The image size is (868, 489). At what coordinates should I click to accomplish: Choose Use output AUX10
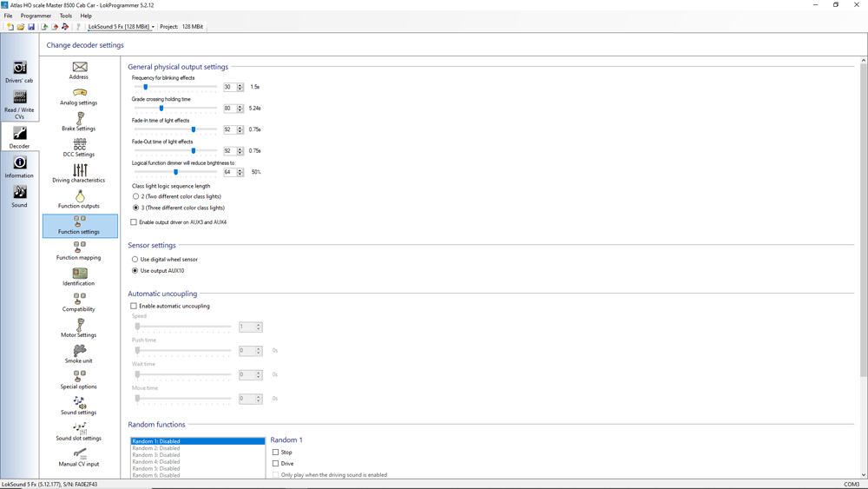(135, 271)
